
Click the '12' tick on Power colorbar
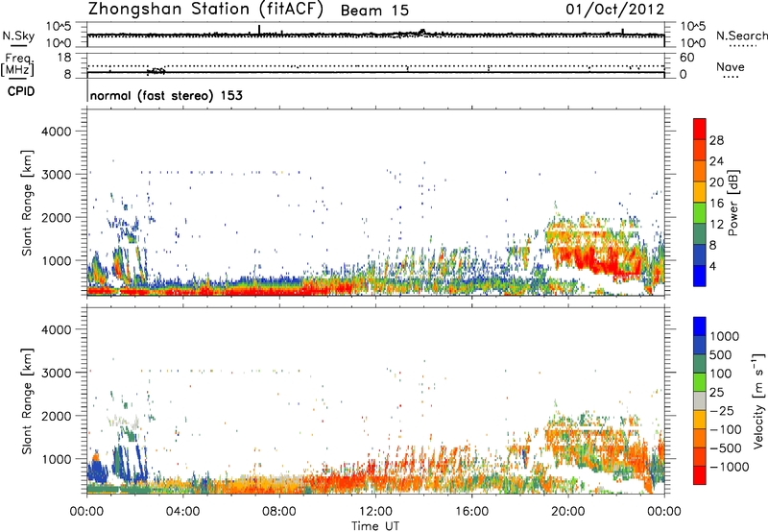tap(716, 225)
